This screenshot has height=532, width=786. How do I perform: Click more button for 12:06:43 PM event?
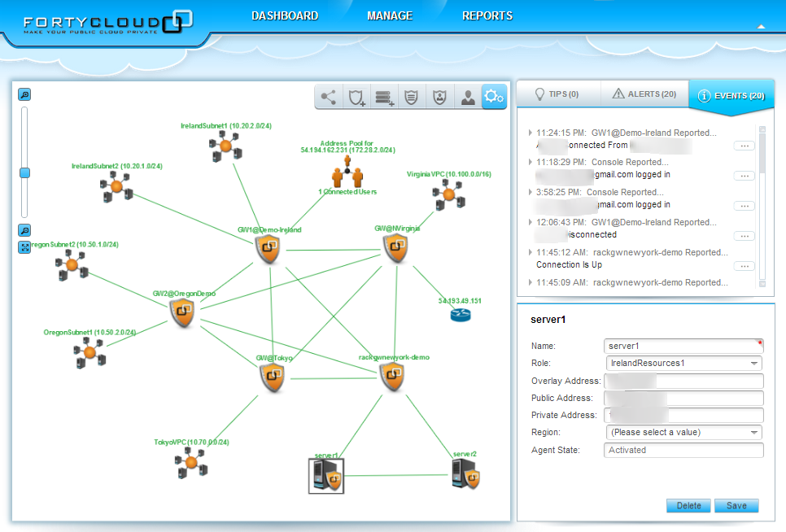[x=745, y=236]
